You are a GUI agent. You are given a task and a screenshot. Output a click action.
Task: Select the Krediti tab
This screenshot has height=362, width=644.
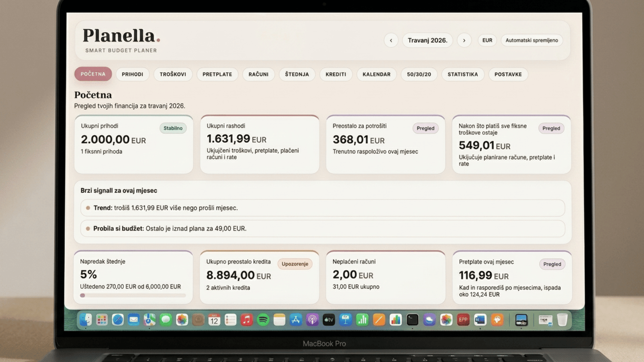(336, 74)
